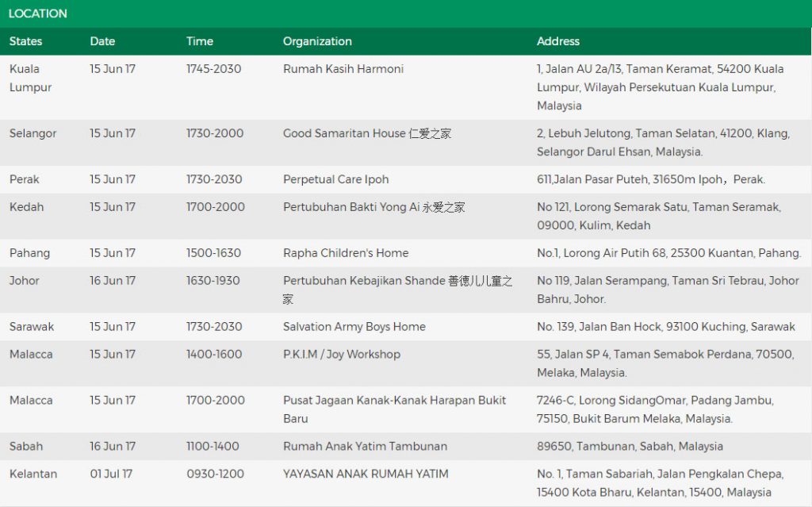The height and width of the screenshot is (507, 812).
Task: Click Pertubuhan Kebajikan Shande organization
Action: pyautogui.click(x=398, y=290)
